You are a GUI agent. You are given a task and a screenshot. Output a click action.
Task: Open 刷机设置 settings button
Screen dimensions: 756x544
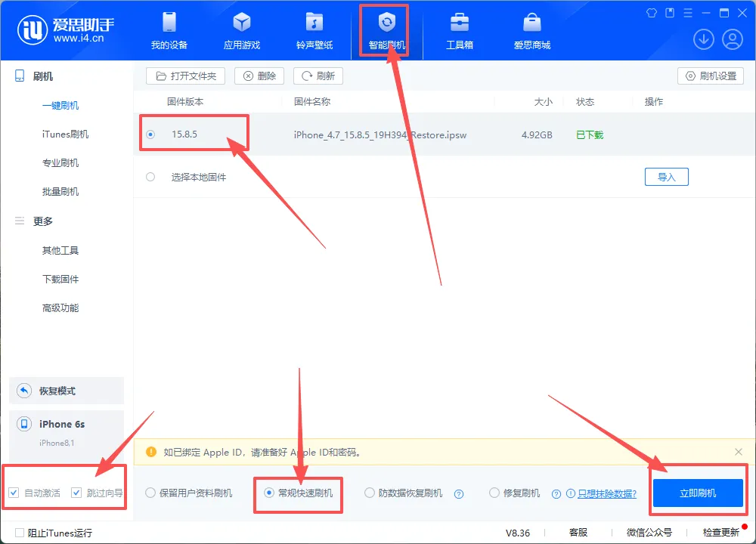pyautogui.click(x=711, y=76)
